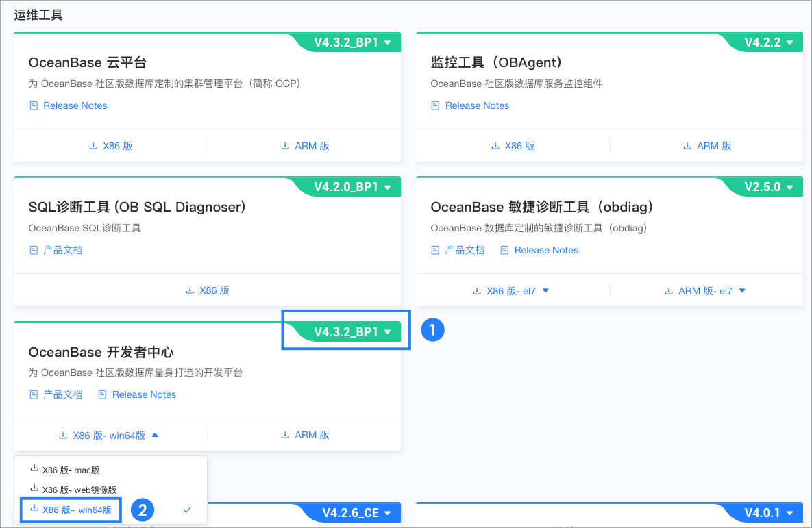Viewport: 812px width, 528px height.
Task: Collapse the X86 版- win64版 download dropdown
Action: 155,434
